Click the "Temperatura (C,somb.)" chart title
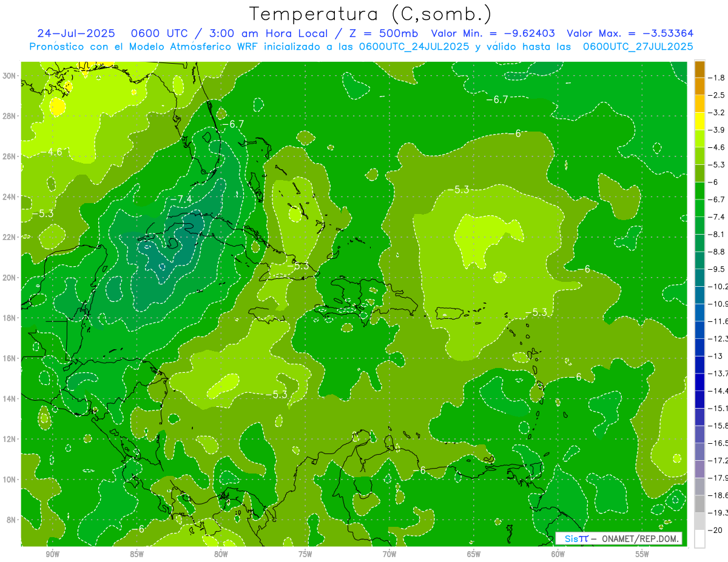728x562 pixels. click(x=371, y=14)
